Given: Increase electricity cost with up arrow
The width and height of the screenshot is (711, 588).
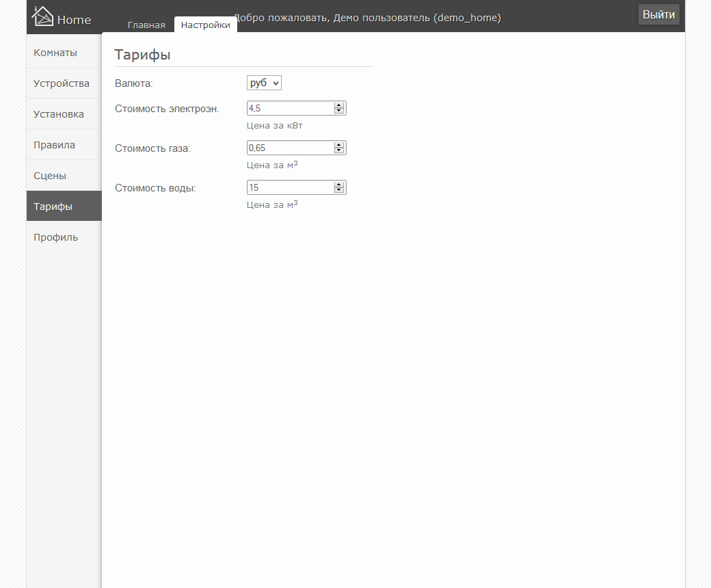Looking at the screenshot, I should 338,105.
